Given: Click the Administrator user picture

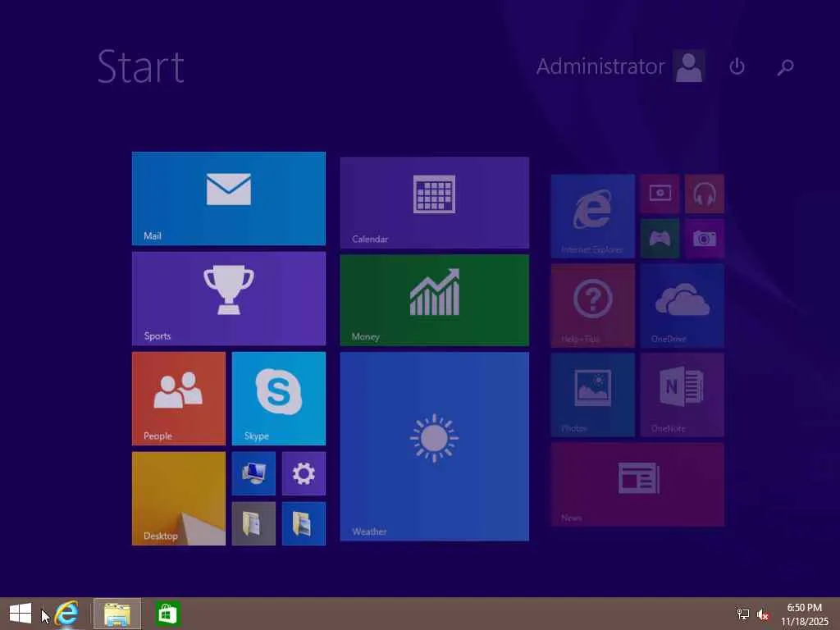Looking at the screenshot, I should 689,66.
